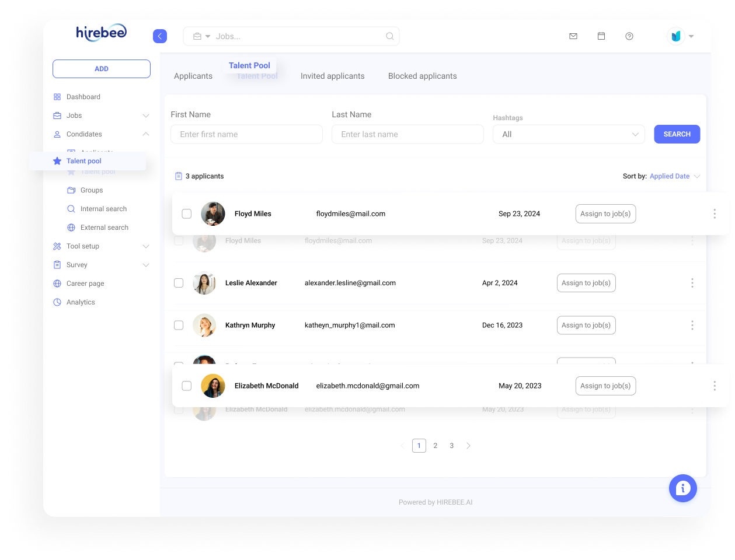Open the Dashboard from the sidebar
This screenshot has height=560, width=735.
click(x=83, y=96)
